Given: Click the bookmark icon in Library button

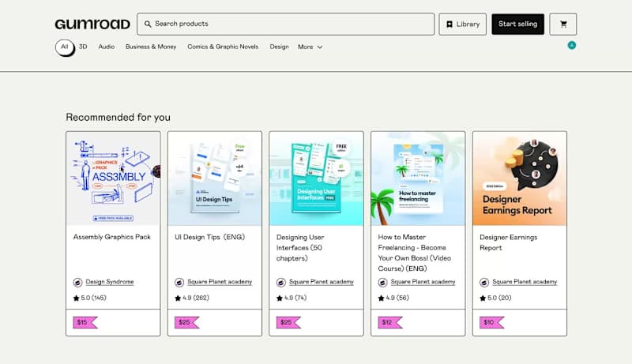Looking at the screenshot, I should 450,24.
